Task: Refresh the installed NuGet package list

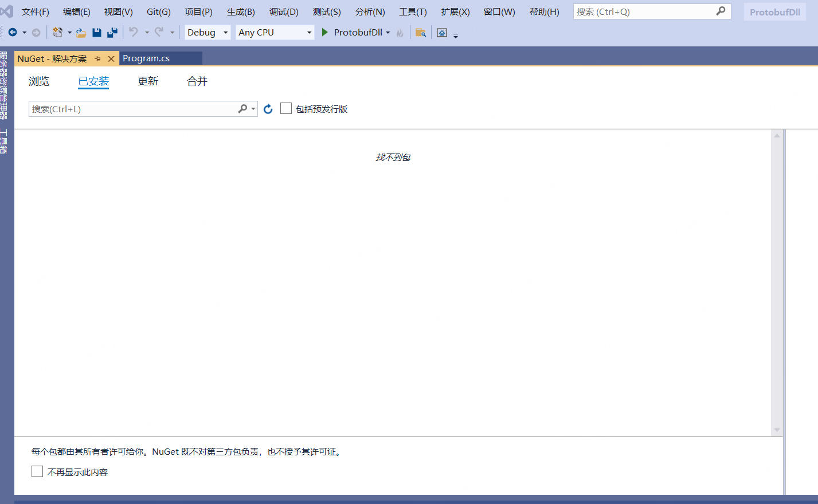Action: pyautogui.click(x=268, y=108)
